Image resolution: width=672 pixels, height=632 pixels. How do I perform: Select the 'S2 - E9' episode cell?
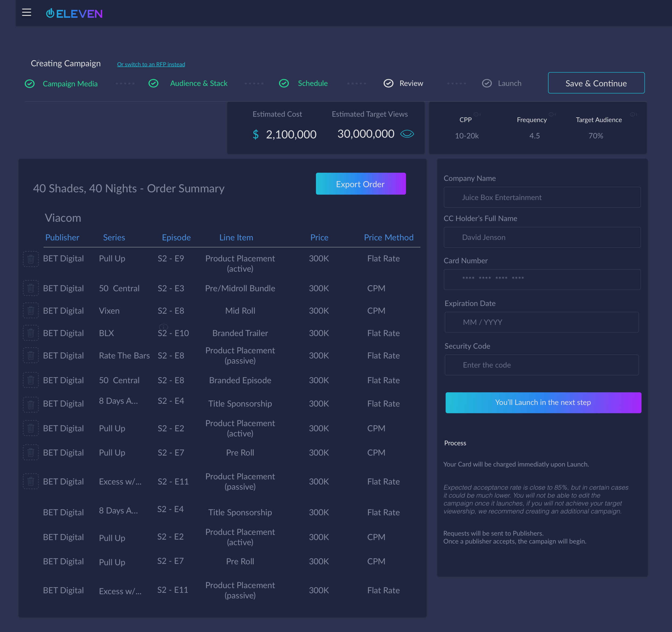(x=171, y=258)
